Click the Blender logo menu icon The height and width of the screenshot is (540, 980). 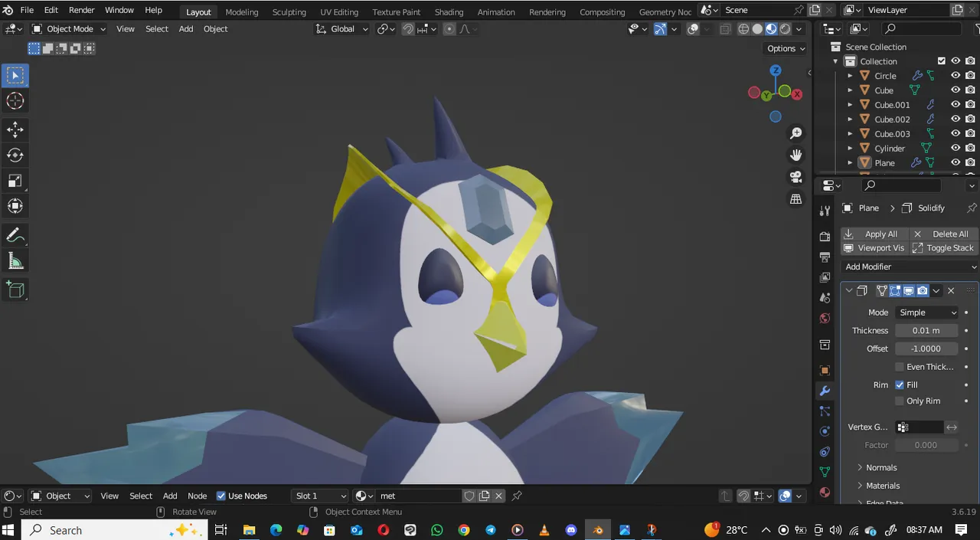click(8, 11)
